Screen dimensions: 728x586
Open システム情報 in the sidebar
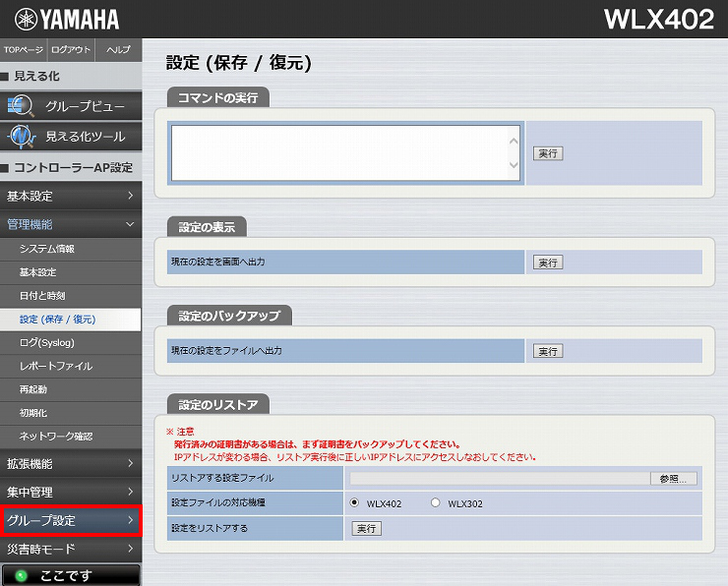(x=71, y=249)
